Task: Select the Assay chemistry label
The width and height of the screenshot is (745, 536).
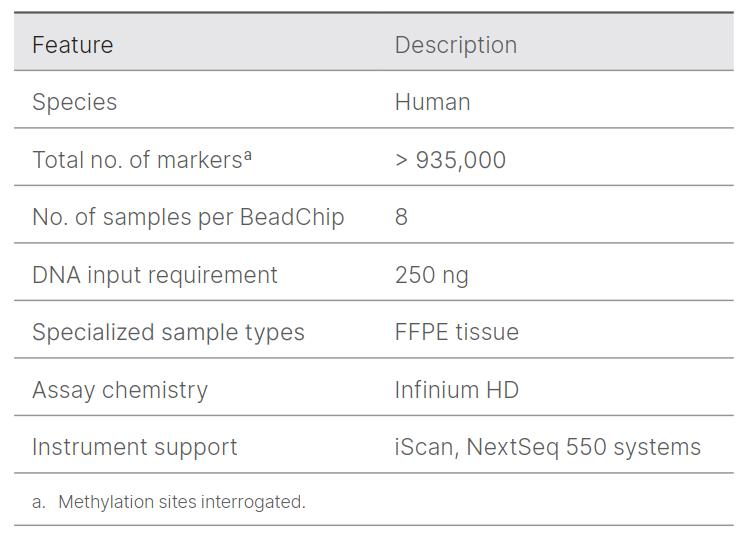Action: pyautogui.click(x=120, y=390)
